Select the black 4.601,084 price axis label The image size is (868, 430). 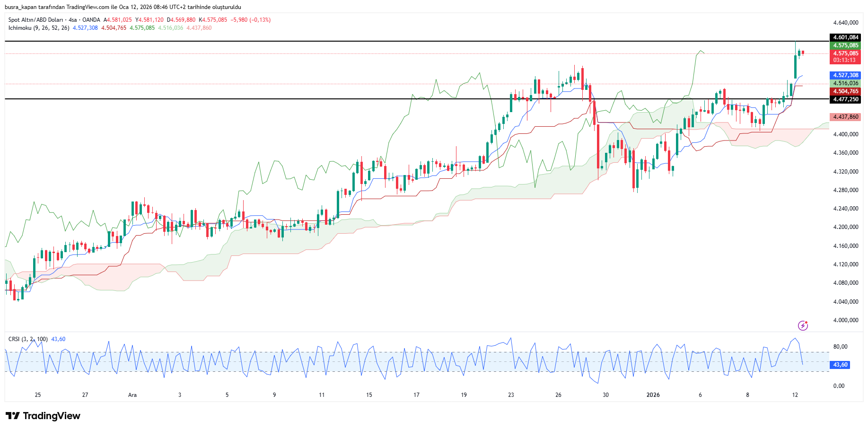845,37
